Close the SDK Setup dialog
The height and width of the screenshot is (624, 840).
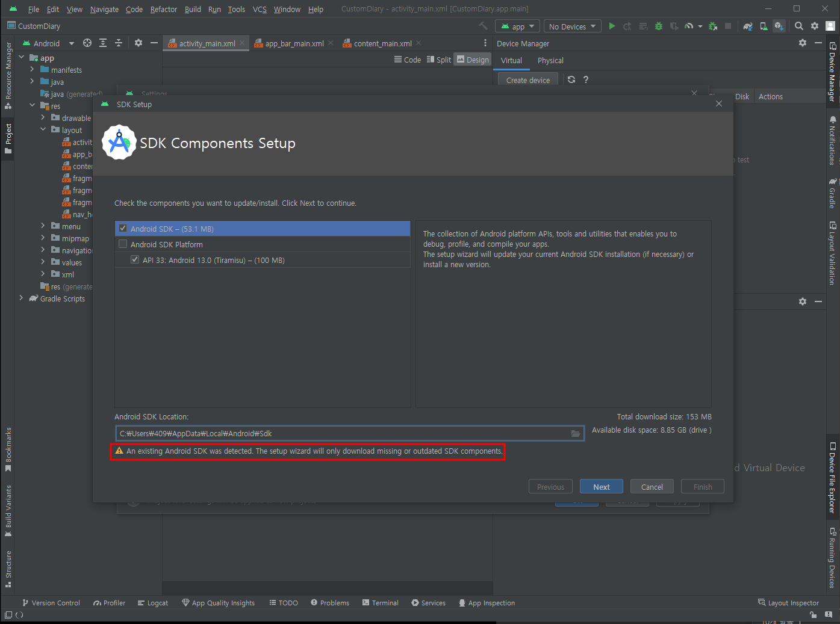[x=719, y=103]
